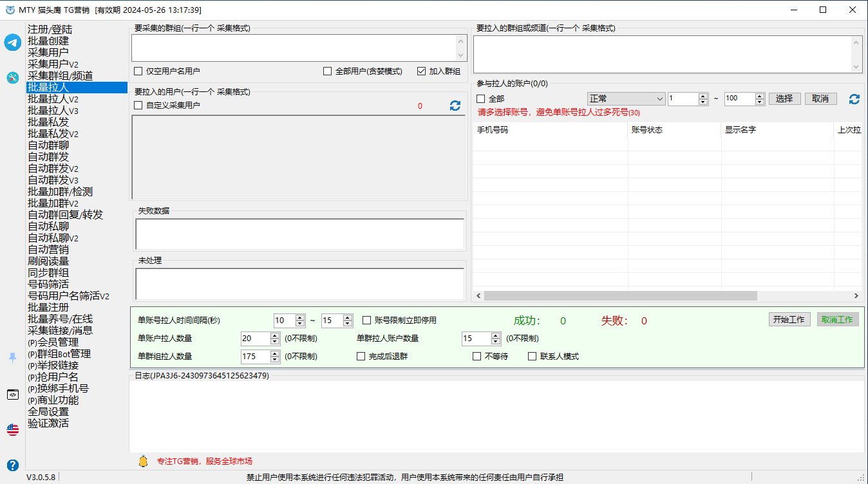The height and width of the screenshot is (484, 868).
Task: Select 批量私发 in the left menu
Action: (48, 122)
